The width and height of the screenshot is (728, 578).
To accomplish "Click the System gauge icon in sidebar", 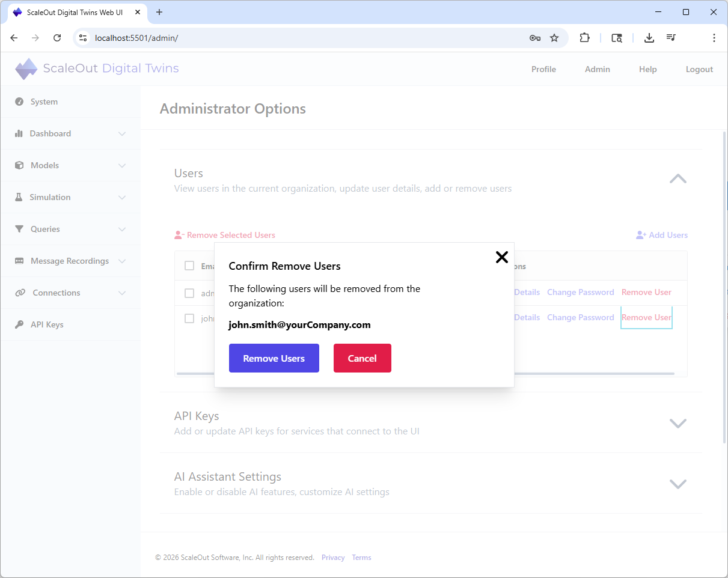I will point(19,102).
